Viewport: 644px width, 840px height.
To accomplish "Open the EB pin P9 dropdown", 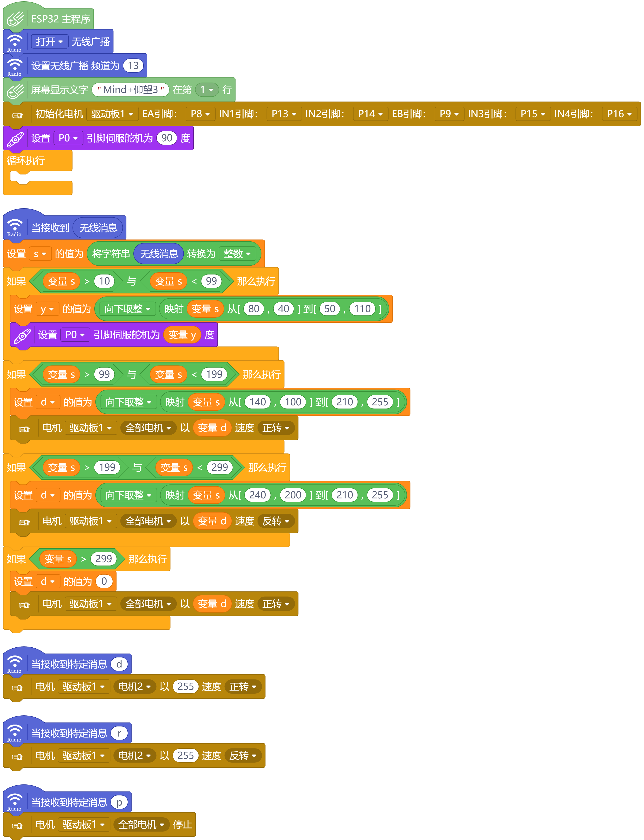I will (x=449, y=114).
